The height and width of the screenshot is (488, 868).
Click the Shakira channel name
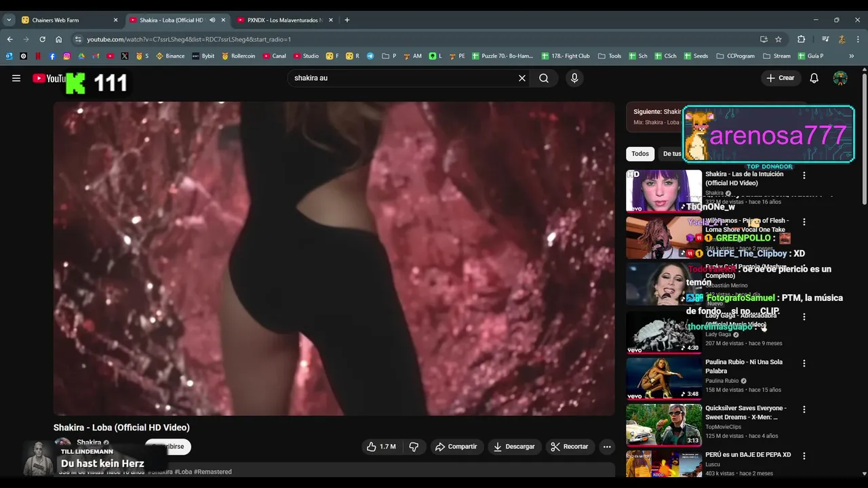(x=89, y=443)
